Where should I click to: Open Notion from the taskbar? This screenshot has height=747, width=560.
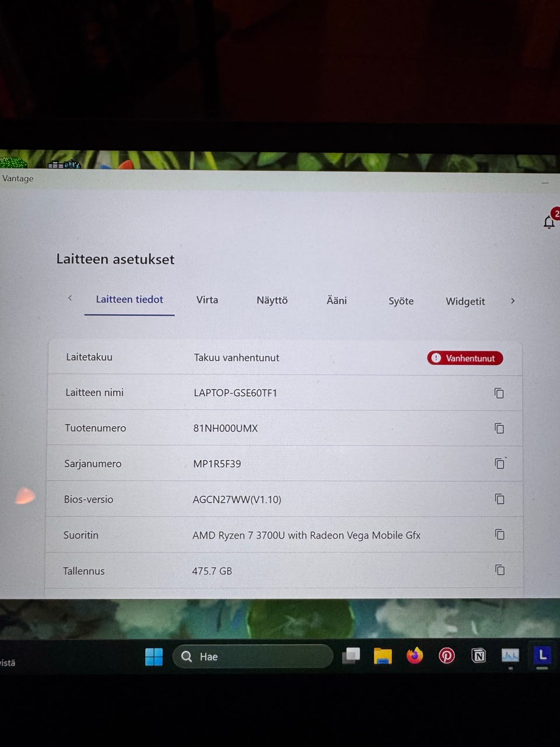click(x=478, y=655)
